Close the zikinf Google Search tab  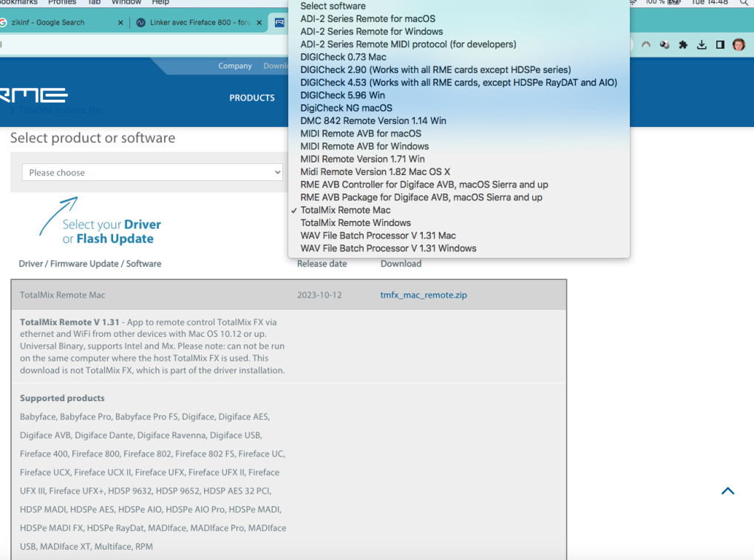(x=120, y=23)
